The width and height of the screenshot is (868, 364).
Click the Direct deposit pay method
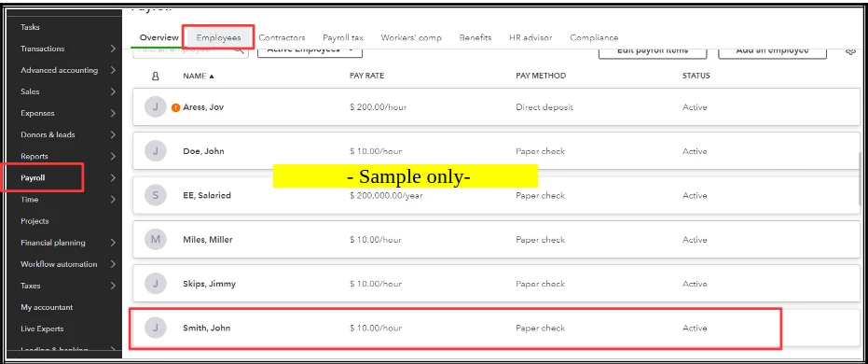[x=544, y=107]
